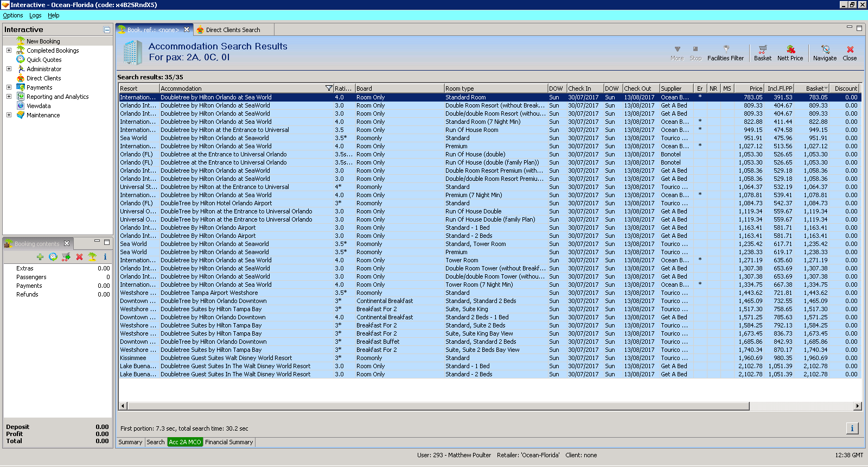Click the Reporting and Analytics icon
The width and height of the screenshot is (868, 467).
(x=21, y=97)
